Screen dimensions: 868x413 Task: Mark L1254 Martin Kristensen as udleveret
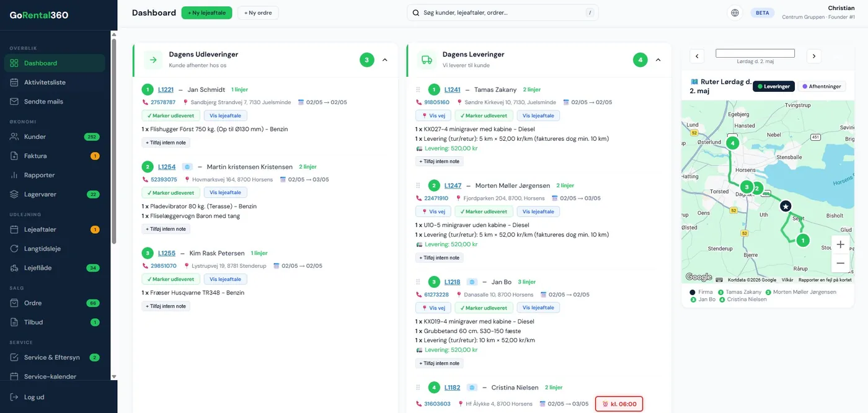170,193
